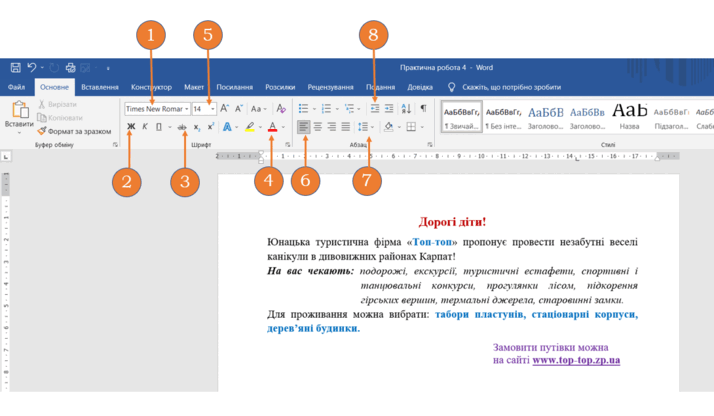The width and height of the screenshot is (714, 416).
Task: Switch to the Розсилки tab
Action: tap(280, 87)
